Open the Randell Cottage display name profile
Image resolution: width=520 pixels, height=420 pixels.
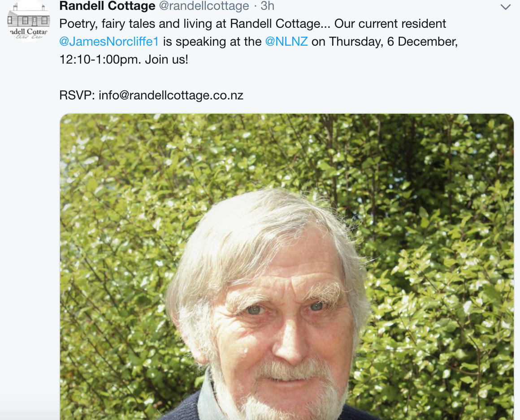[x=107, y=6]
